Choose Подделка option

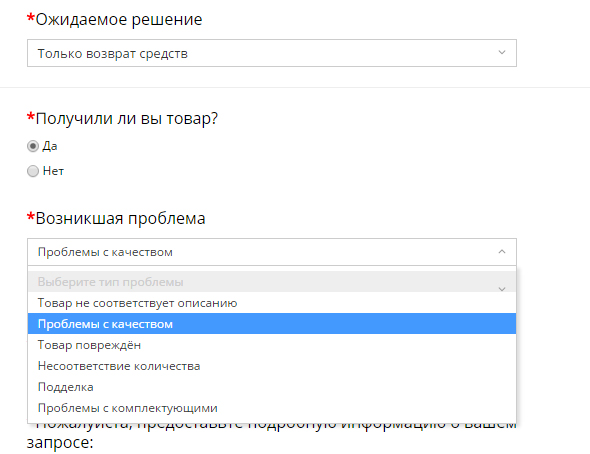pyautogui.click(x=272, y=387)
